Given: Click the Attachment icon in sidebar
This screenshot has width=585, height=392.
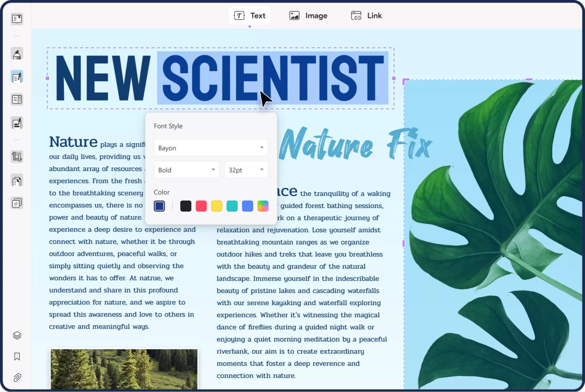Looking at the screenshot, I should 17,377.
